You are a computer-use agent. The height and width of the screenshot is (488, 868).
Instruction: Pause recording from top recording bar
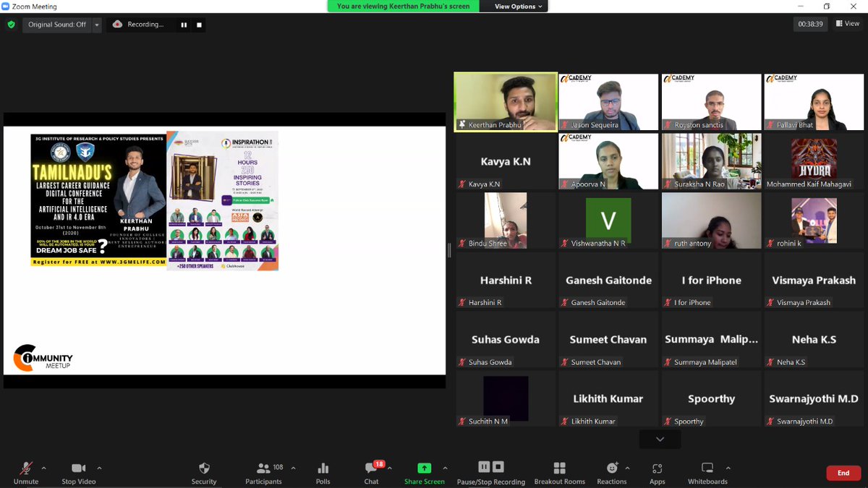(x=184, y=25)
